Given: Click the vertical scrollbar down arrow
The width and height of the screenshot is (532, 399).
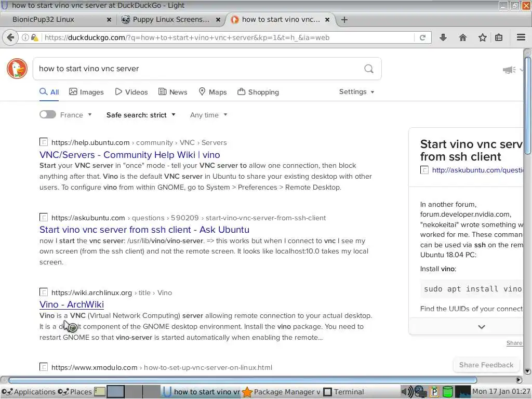Looking at the screenshot, I should 527,371.
